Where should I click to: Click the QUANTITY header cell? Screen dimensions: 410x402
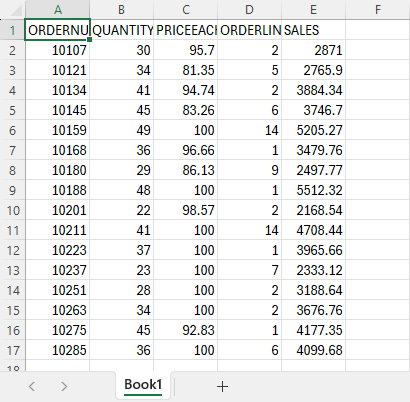tap(122, 30)
